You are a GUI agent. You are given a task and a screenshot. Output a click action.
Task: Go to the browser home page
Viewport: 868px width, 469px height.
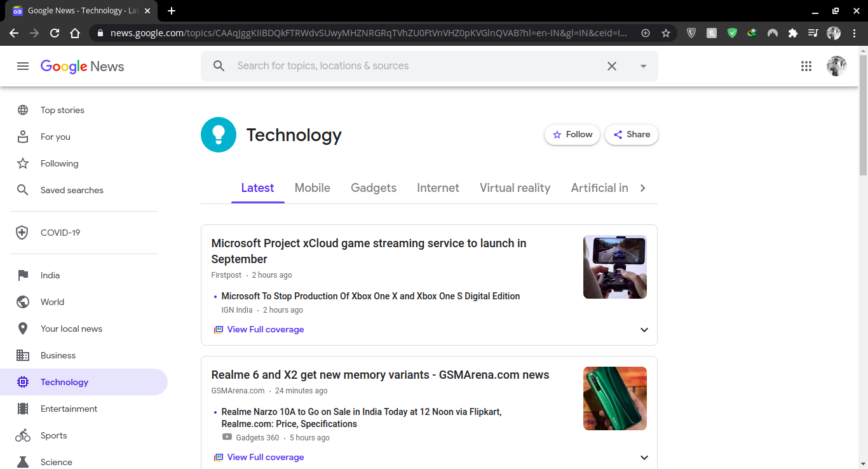[x=75, y=33]
